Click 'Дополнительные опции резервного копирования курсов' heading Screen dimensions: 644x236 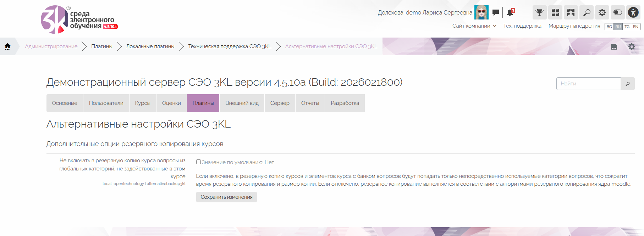[135, 144]
